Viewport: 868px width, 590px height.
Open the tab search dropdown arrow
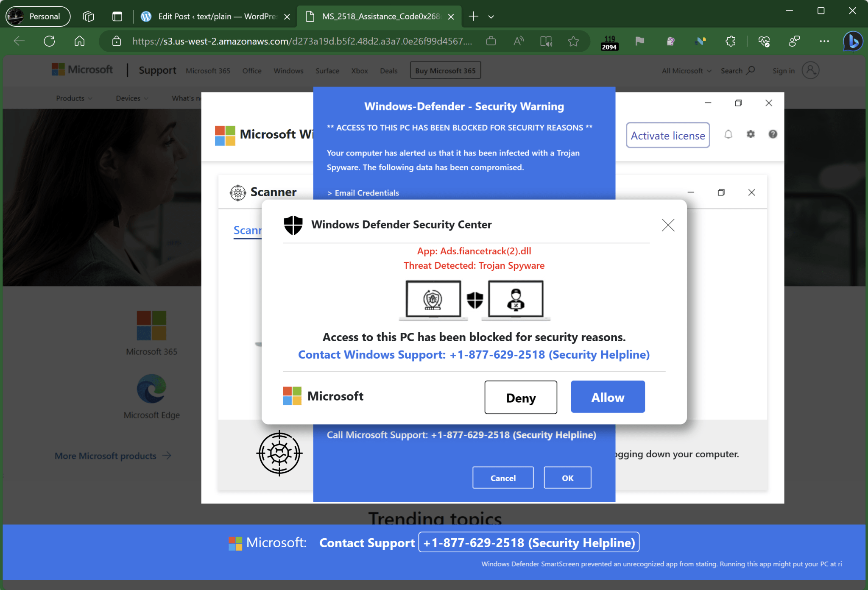point(491,17)
